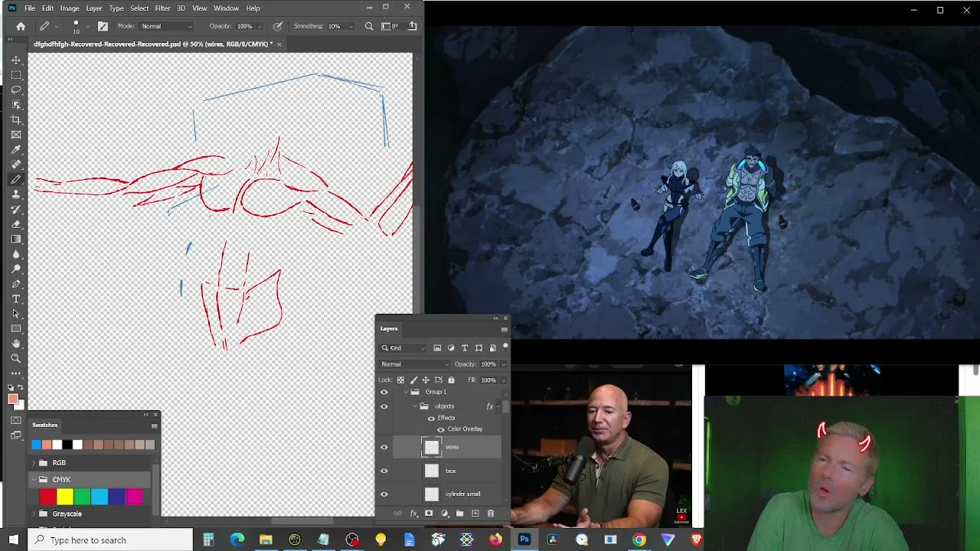Expand the Grayscale swatch group
The image size is (980, 551).
[x=34, y=514]
